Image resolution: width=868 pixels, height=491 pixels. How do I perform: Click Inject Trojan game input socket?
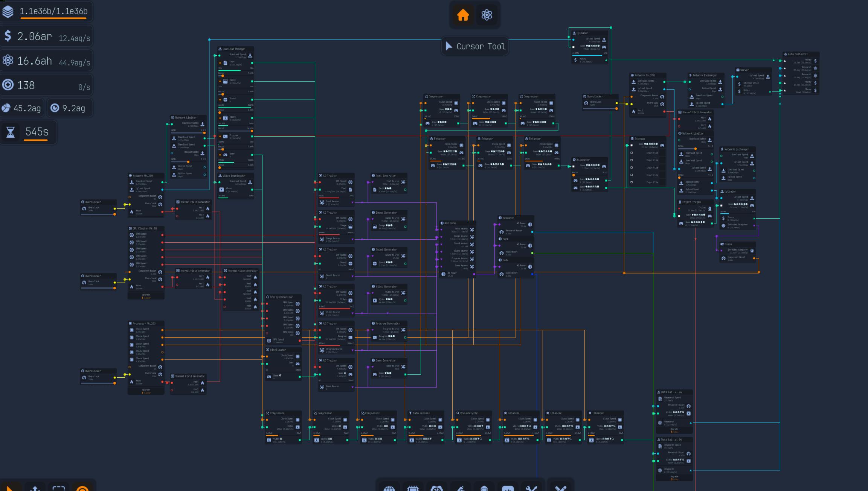(679, 216)
